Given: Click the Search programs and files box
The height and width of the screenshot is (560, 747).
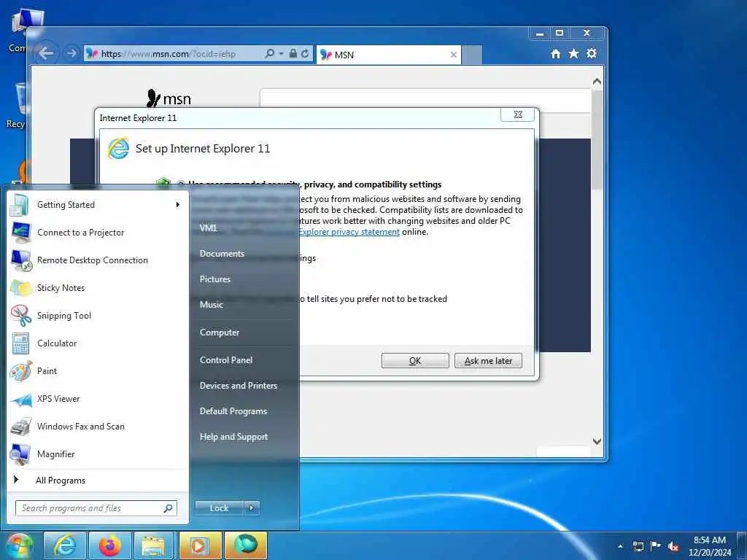Looking at the screenshot, I should [x=96, y=508].
